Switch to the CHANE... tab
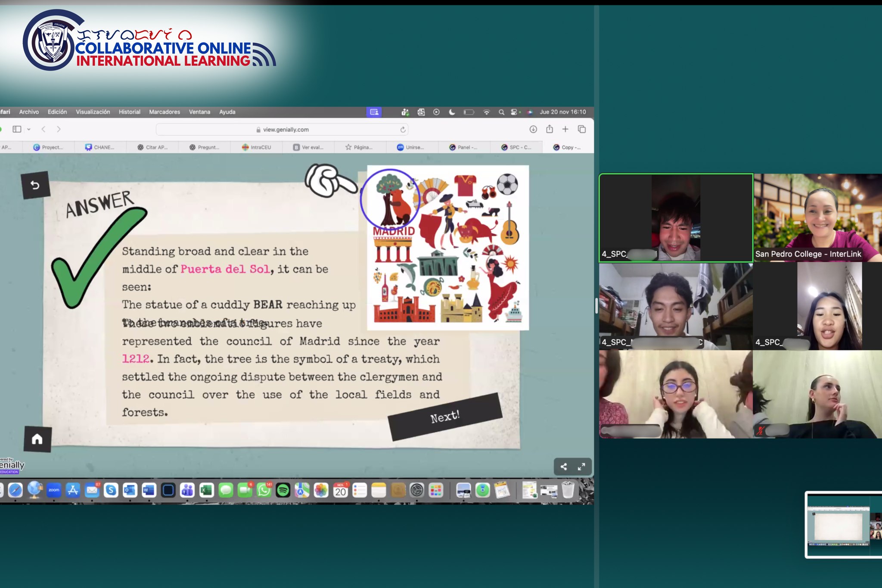This screenshot has height=588, width=882. (x=100, y=147)
